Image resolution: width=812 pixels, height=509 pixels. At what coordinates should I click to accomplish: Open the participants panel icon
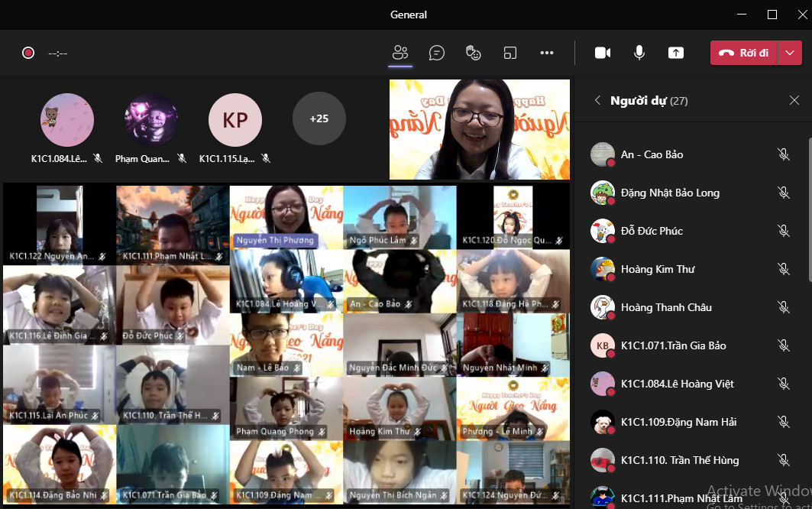400,53
